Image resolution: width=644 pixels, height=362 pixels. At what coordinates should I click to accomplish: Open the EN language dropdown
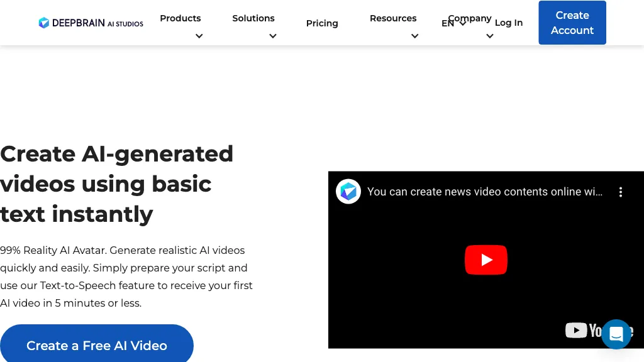[453, 24]
